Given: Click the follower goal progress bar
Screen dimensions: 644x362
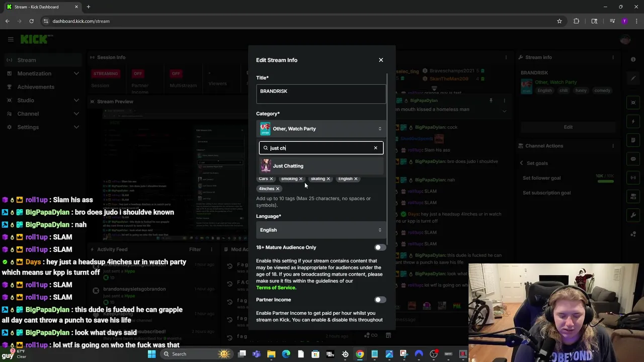Looking at the screenshot, I should click(x=606, y=181).
